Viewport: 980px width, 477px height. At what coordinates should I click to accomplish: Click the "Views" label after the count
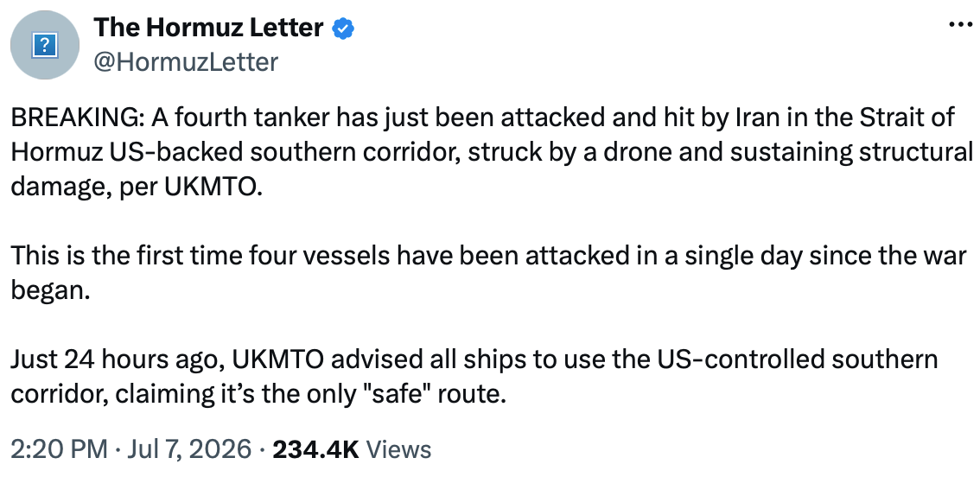click(x=398, y=449)
